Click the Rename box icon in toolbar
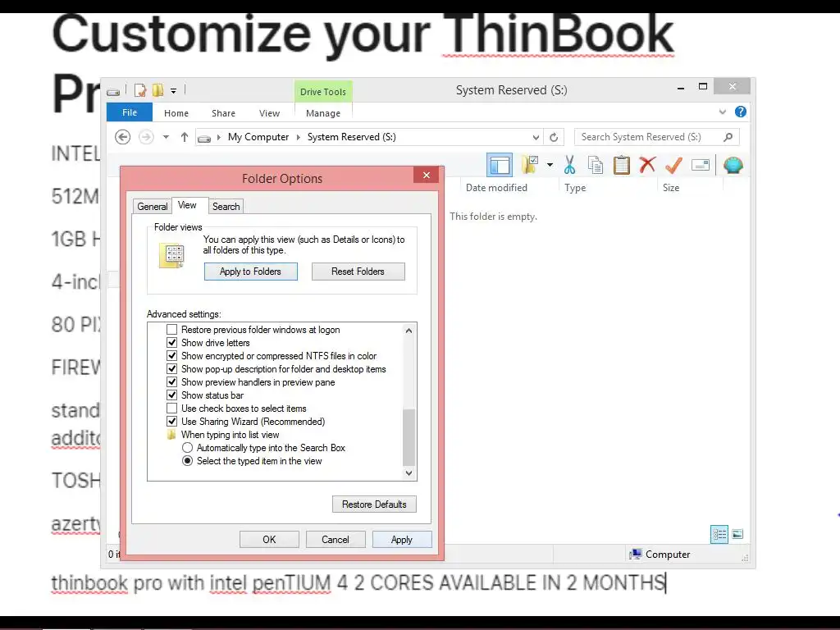This screenshot has height=630, width=840. (x=701, y=165)
